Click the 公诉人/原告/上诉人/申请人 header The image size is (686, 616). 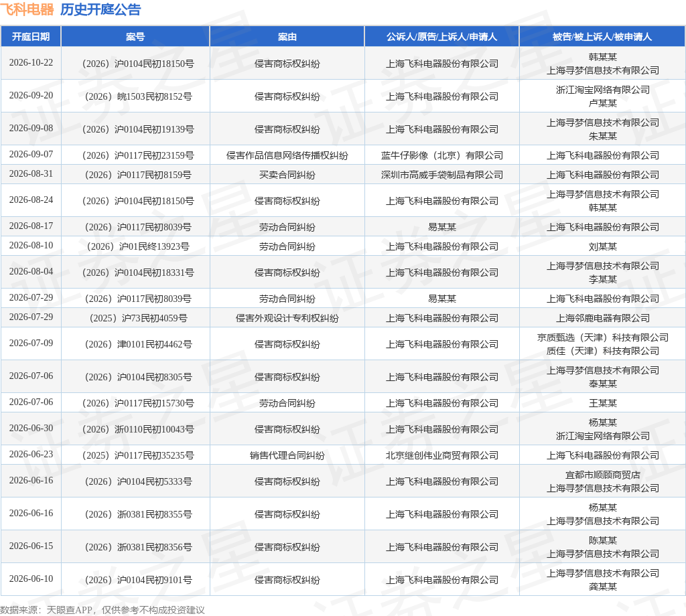coord(441,37)
